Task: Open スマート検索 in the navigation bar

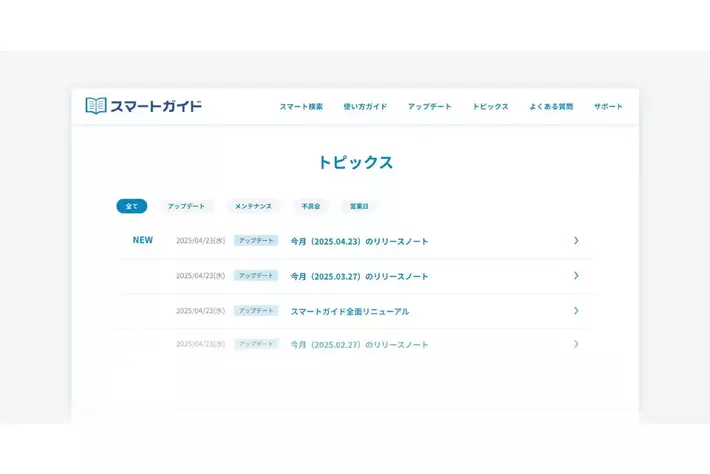Action: coord(301,107)
